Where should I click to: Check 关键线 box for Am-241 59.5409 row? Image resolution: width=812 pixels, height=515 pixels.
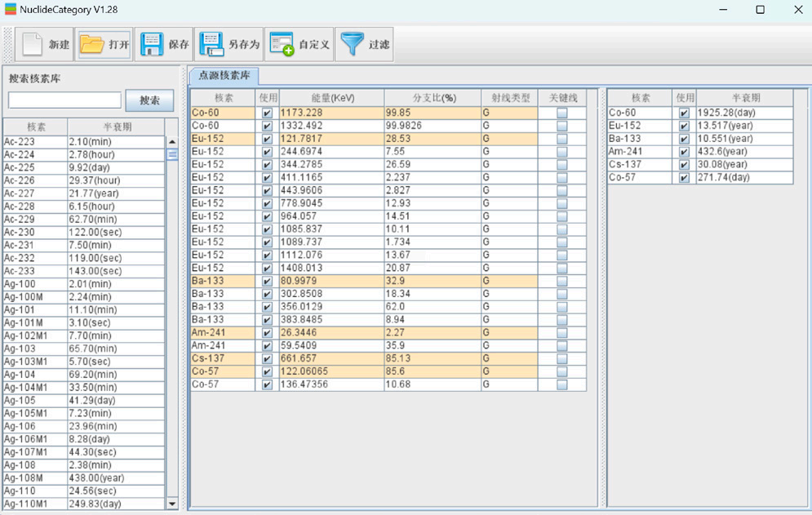[x=562, y=346]
